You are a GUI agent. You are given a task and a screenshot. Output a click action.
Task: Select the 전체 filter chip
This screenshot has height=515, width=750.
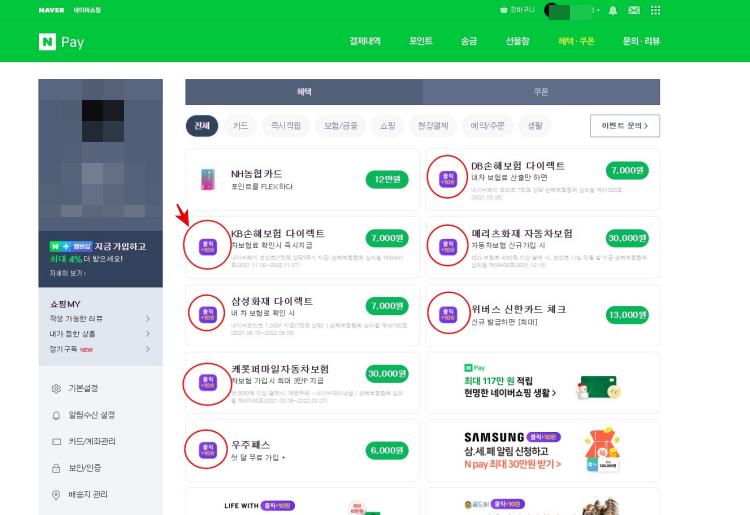(202, 126)
